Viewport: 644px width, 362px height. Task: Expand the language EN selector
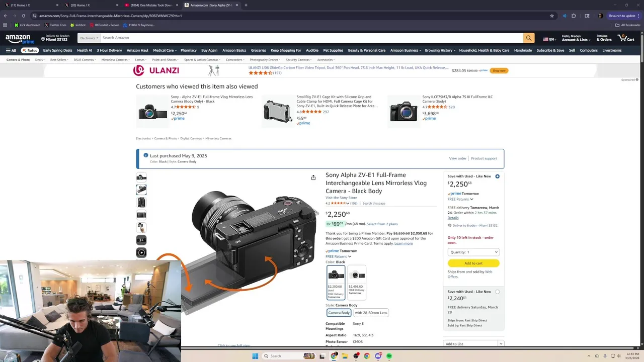pyautogui.click(x=549, y=39)
